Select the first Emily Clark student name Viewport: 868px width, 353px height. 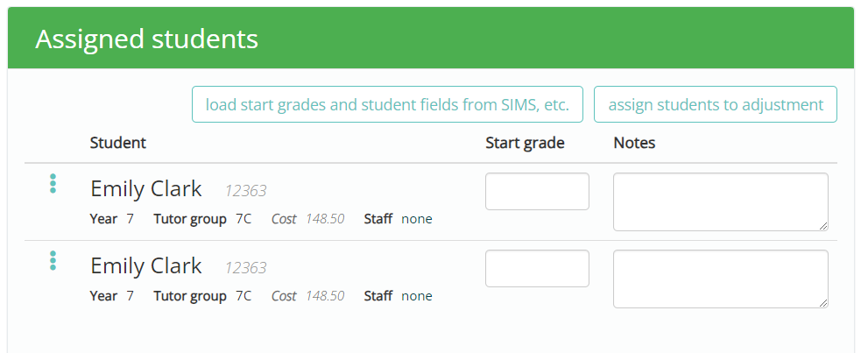pyautogui.click(x=146, y=188)
